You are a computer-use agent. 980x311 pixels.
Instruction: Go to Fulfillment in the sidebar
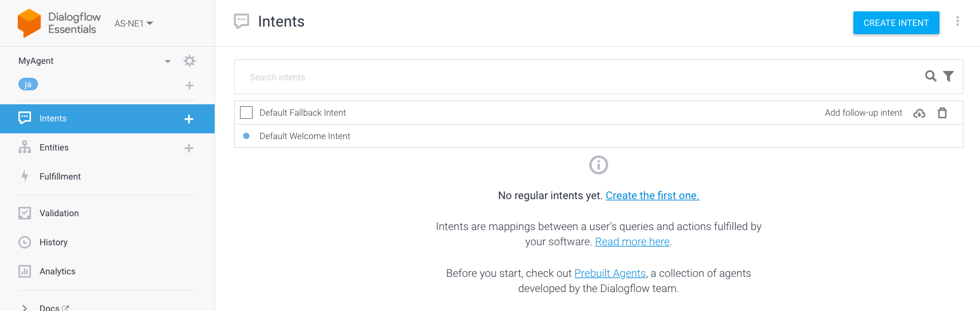60,176
